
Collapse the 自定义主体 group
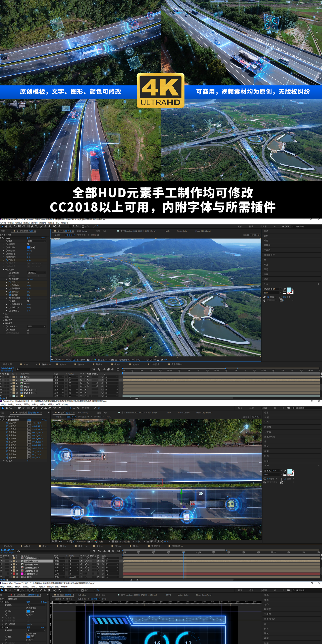pyautogui.click(x=4, y=270)
